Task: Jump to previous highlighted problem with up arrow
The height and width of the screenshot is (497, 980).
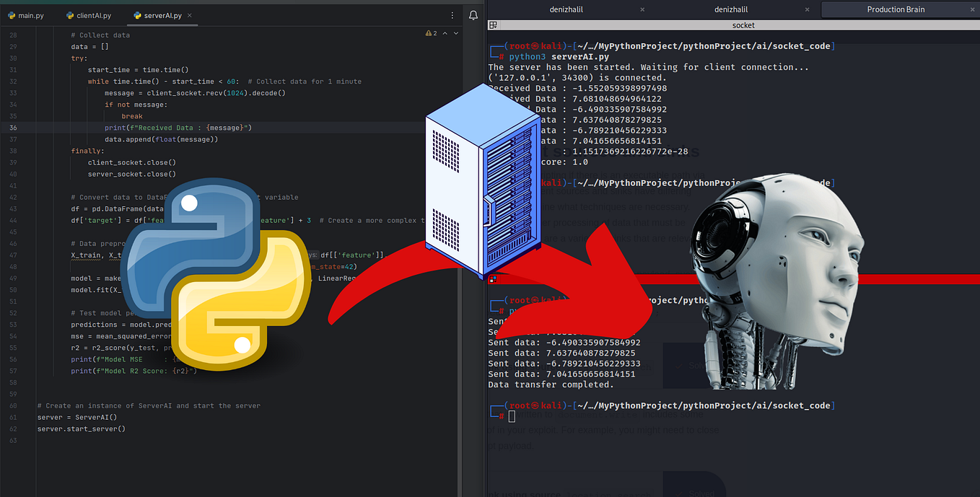Action: pos(445,33)
